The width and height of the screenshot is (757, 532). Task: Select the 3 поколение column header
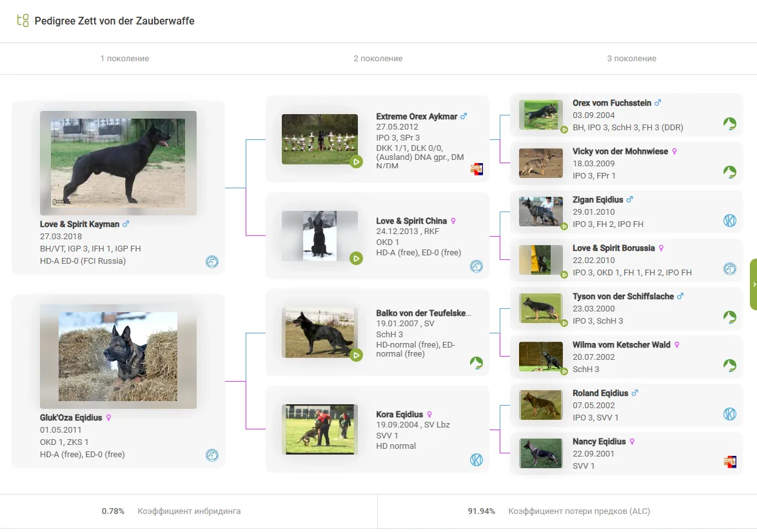pyautogui.click(x=631, y=59)
